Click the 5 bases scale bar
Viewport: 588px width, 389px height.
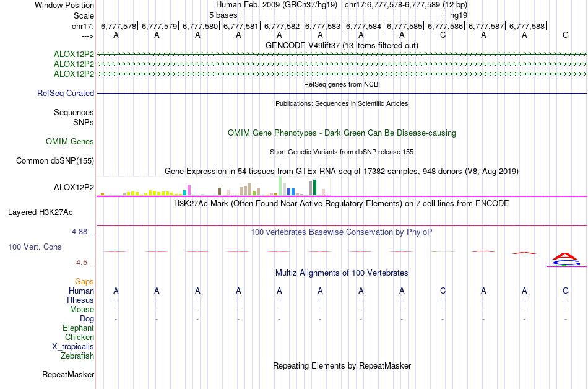point(342,15)
